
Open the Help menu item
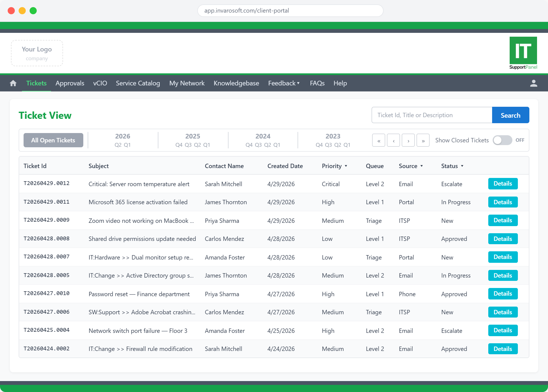click(340, 83)
